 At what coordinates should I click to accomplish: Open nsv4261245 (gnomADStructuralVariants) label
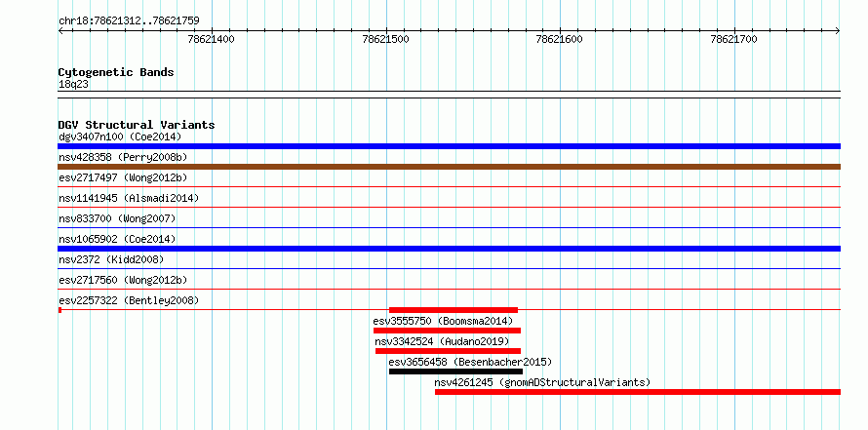pyautogui.click(x=542, y=382)
